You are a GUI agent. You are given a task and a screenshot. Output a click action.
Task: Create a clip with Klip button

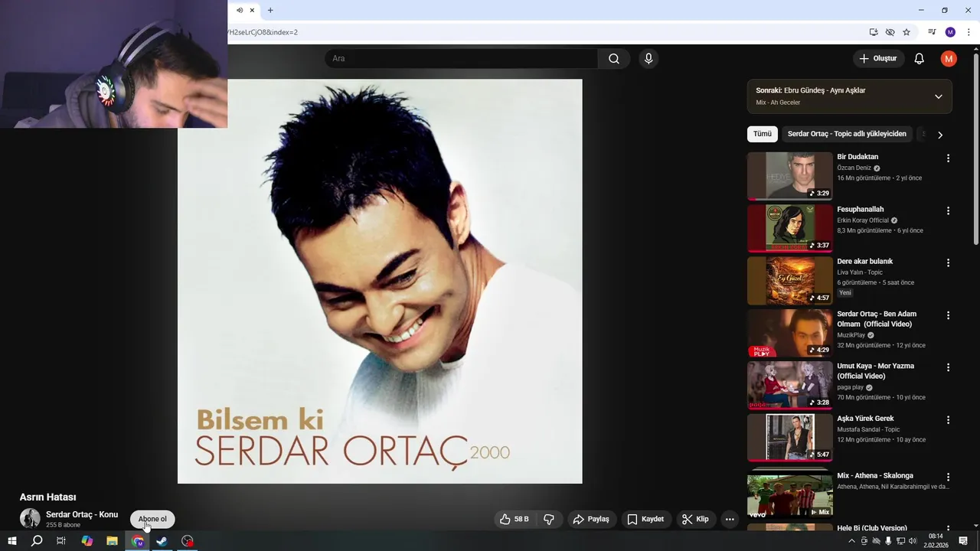coord(695,519)
